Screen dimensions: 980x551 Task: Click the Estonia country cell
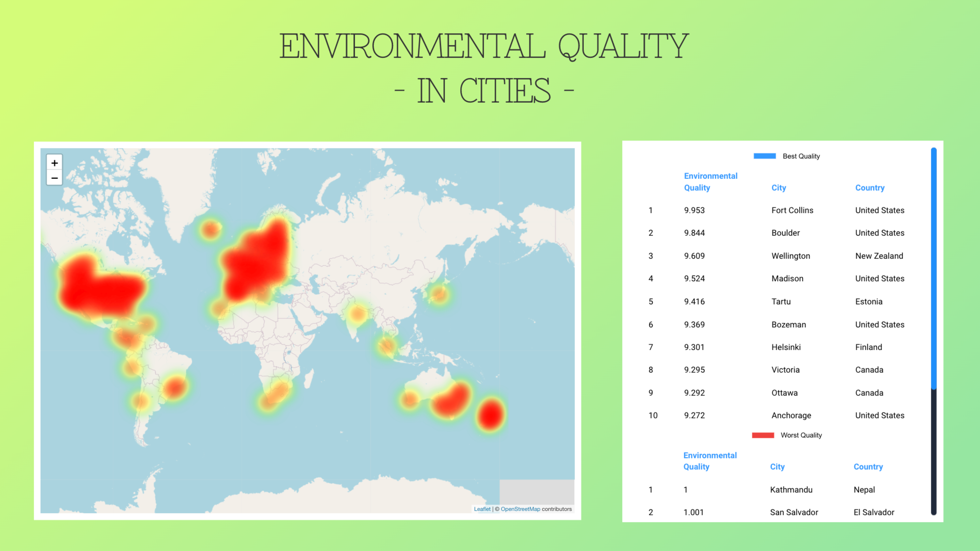869,302
